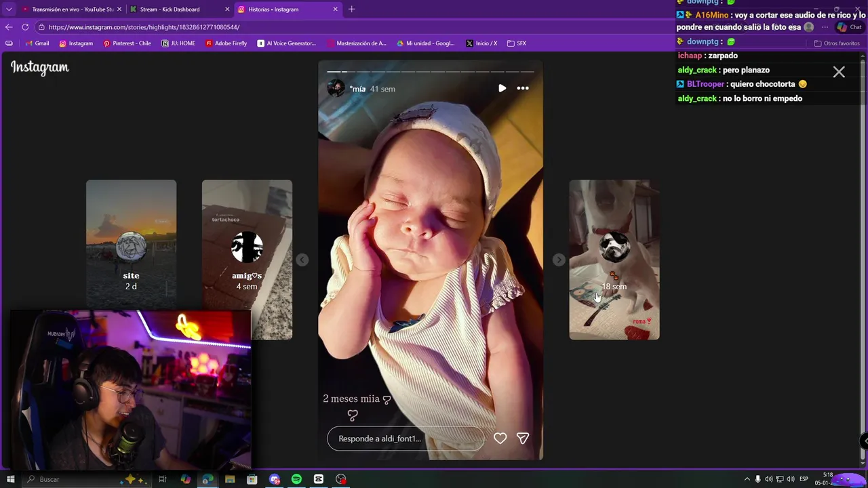Click the '°mía' highlight name
The height and width of the screenshot is (488, 868).
[357, 89]
